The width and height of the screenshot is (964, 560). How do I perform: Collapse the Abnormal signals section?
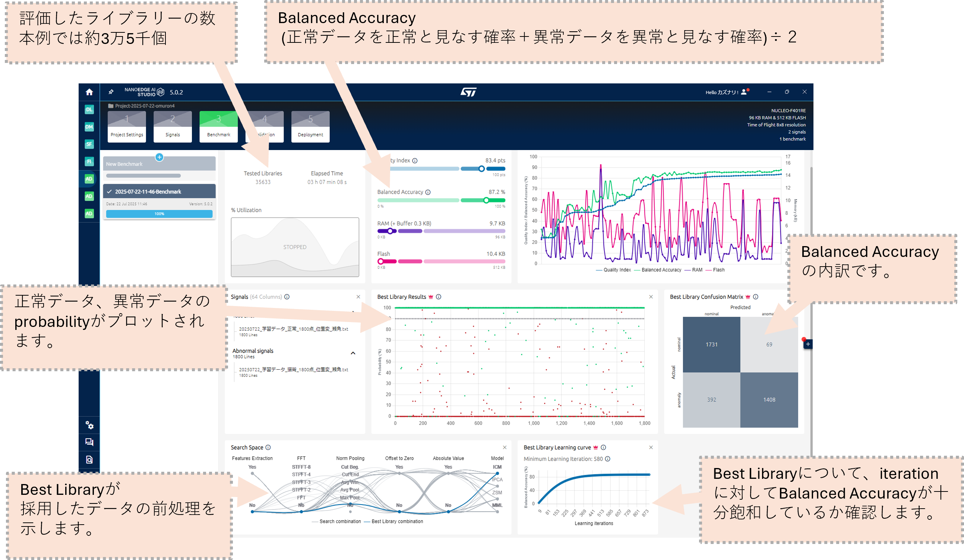353,353
